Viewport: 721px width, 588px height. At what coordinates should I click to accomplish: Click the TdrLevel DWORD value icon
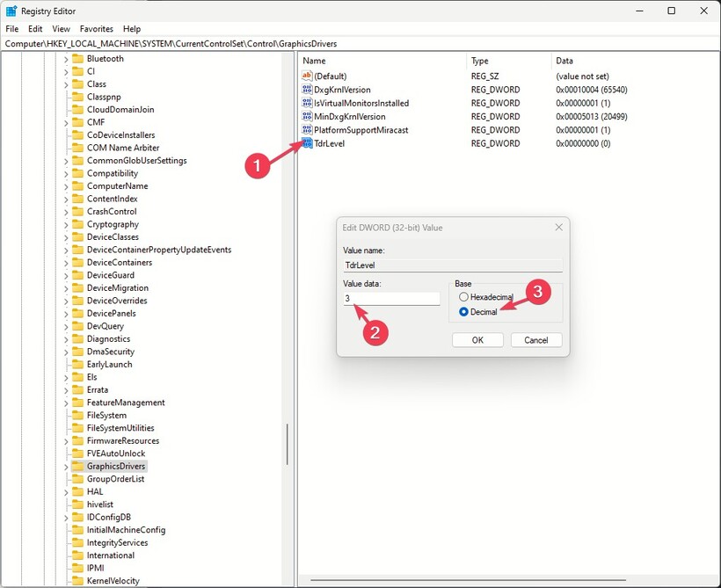[307, 143]
